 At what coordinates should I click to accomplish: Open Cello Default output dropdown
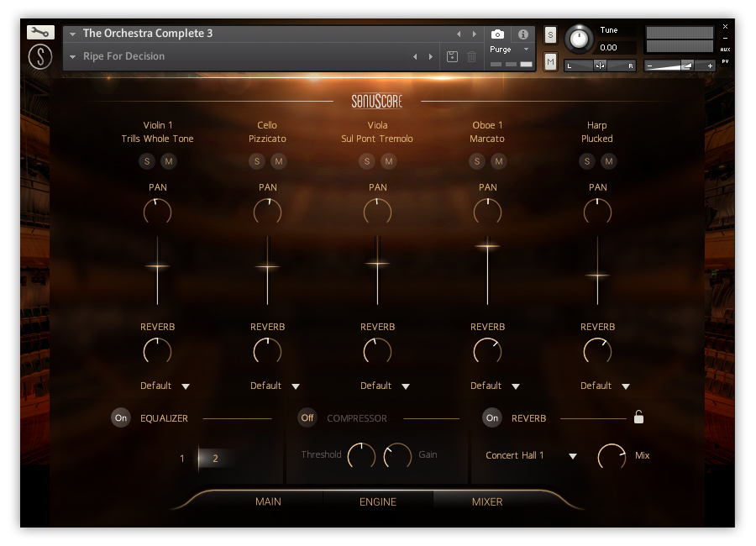(x=276, y=386)
